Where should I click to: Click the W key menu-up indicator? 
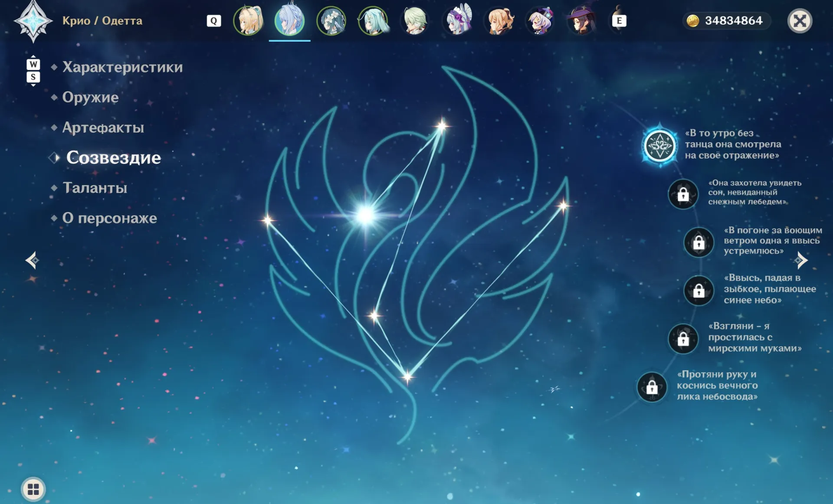click(33, 64)
